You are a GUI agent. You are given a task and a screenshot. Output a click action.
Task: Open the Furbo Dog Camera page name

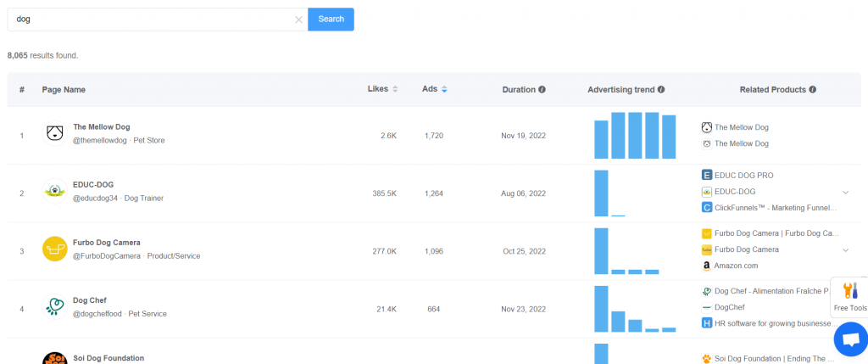click(x=106, y=243)
